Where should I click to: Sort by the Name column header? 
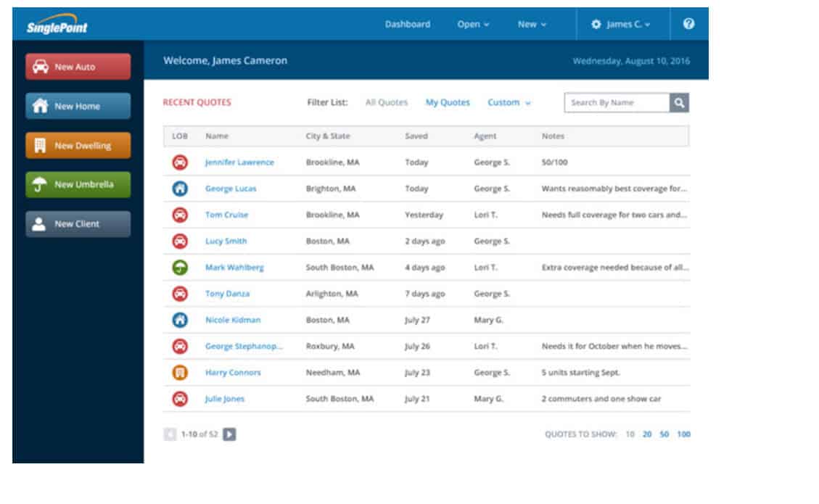coord(217,136)
